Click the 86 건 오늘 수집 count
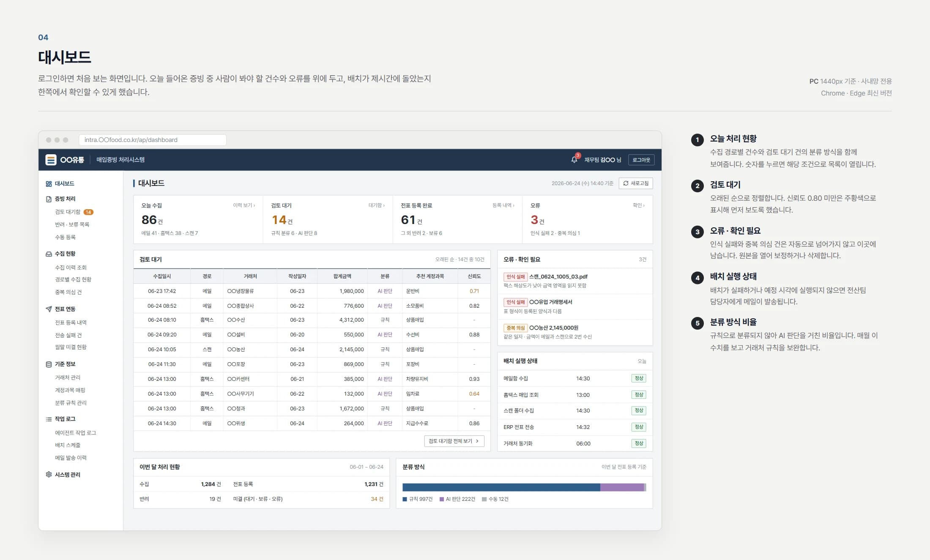Viewport: 930px width, 560px height. tap(152, 220)
